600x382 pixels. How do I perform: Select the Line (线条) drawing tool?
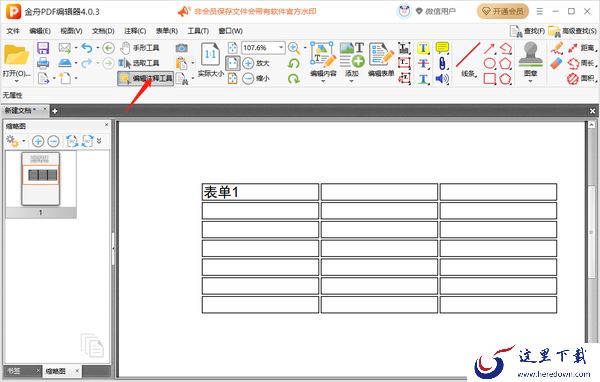click(x=468, y=59)
